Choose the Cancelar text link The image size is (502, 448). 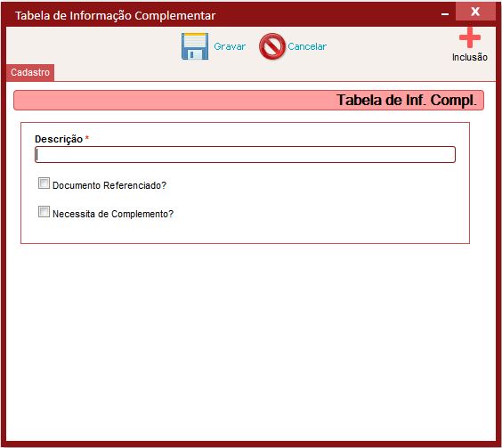click(x=307, y=46)
